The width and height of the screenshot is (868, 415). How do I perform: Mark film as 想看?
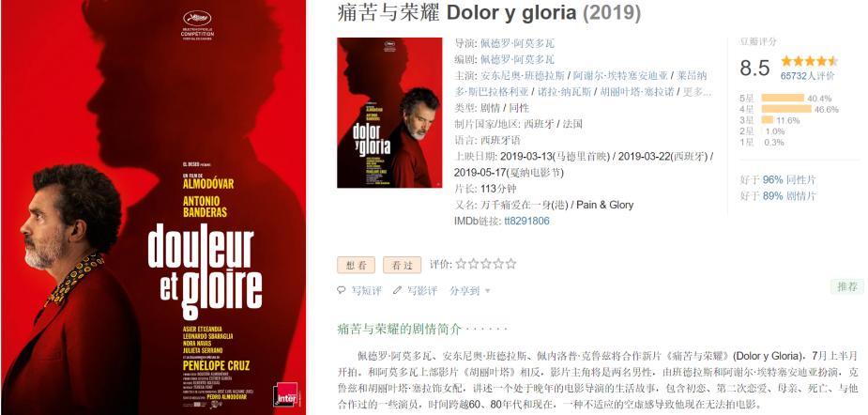coord(356,265)
